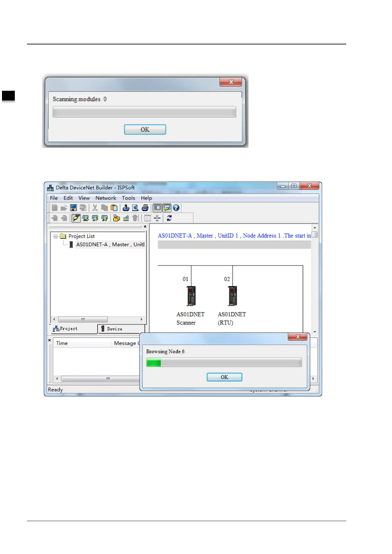Close the Scanning modules dialog
Screen dimensions: 392x554
point(231,82)
